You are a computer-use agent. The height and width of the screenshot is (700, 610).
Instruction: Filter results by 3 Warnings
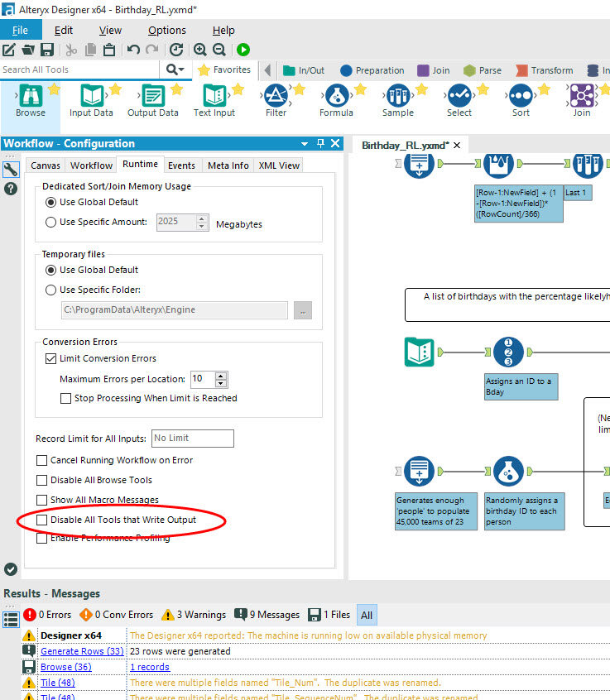coord(195,615)
